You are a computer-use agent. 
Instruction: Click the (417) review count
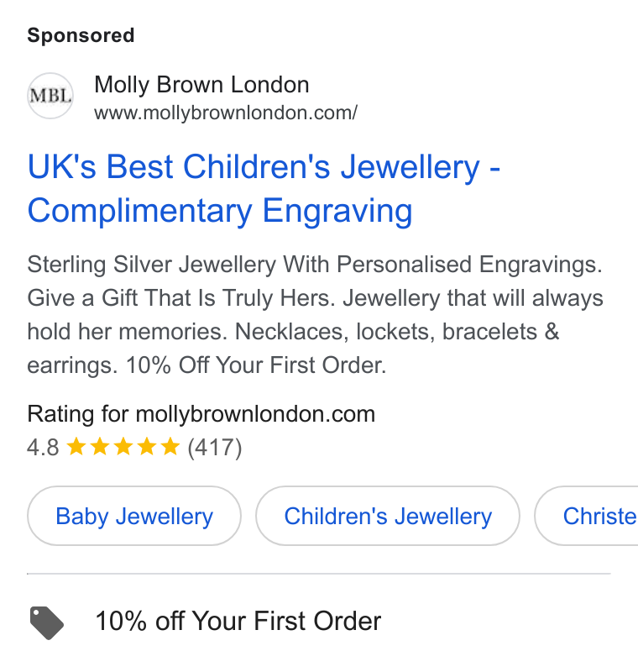(x=215, y=448)
